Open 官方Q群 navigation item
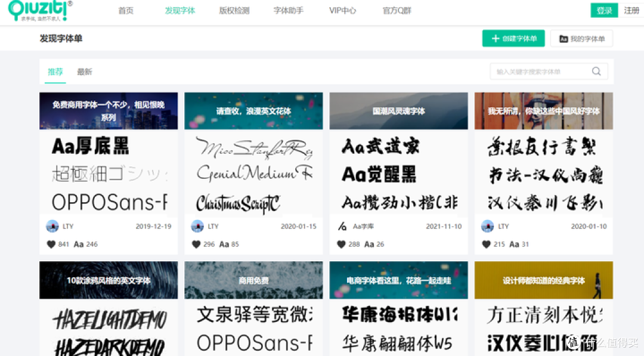The height and width of the screenshot is (356, 644). tap(397, 11)
